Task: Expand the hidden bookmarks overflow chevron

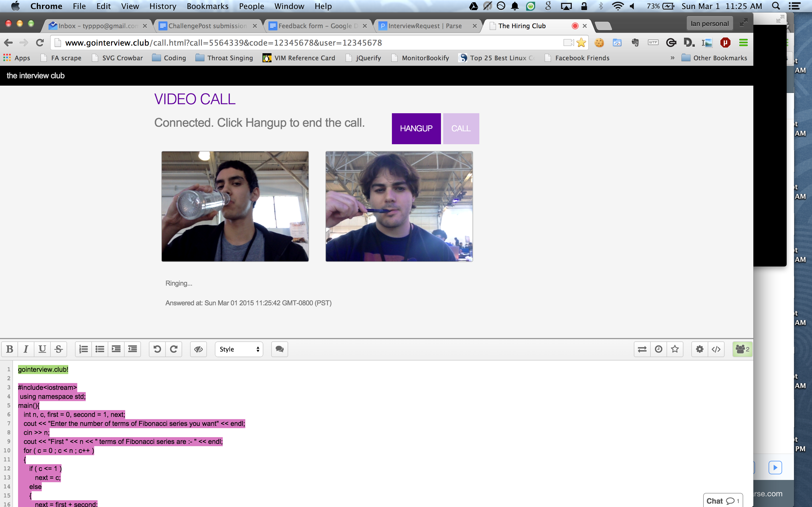Action: pyautogui.click(x=672, y=58)
